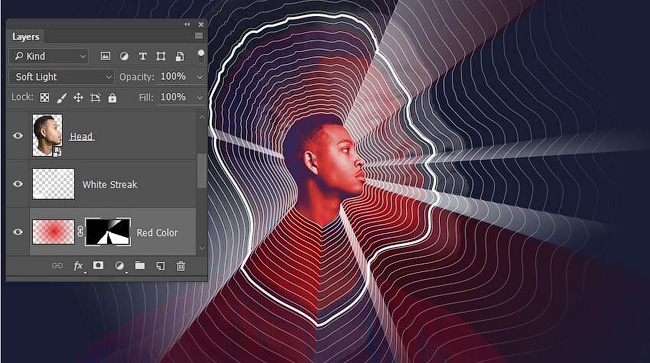Viewport: 650px width, 363px height.
Task: Open the Kind filter dropdown
Action: [49, 56]
